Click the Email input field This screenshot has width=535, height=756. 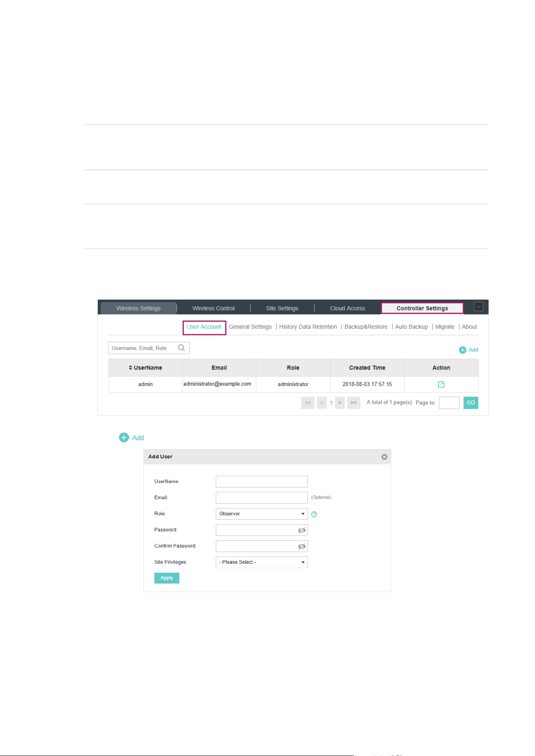[262, 498]
